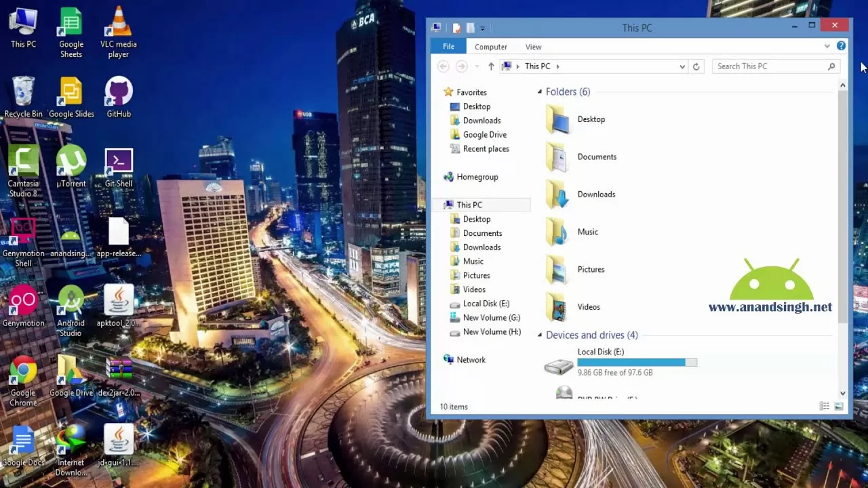
Task: Open the File menu tab
Action: pos(448,47)
